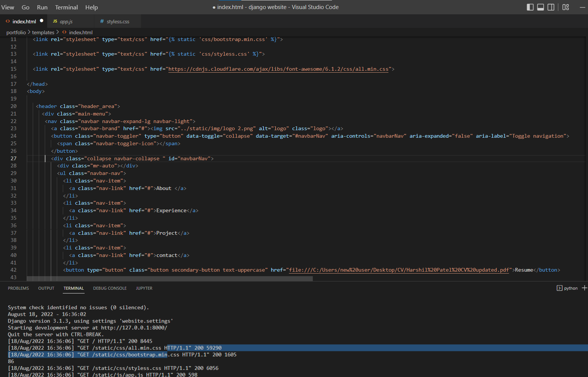Toggle the bottom panel layout icon
The width and height of the screenshot is (588, 377).
click(x=541, y=7)
